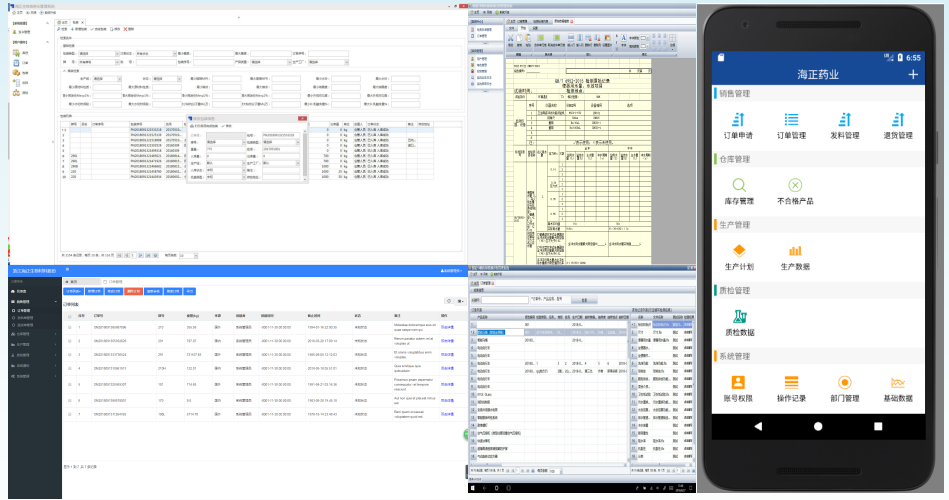Click the red button in order toolbar
Screen dimensions: 949x500
134,291
